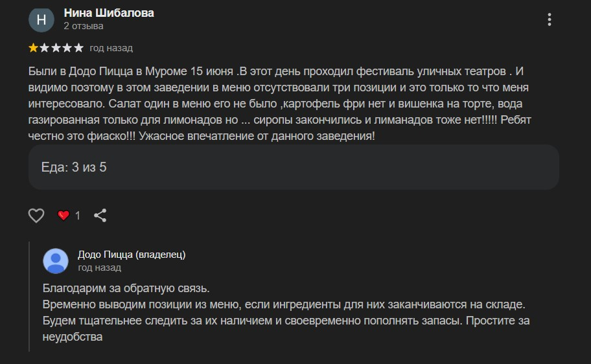Click the like count number next to red heart
The width and height of the screenshot is (591, 364).
click(78, 216)
